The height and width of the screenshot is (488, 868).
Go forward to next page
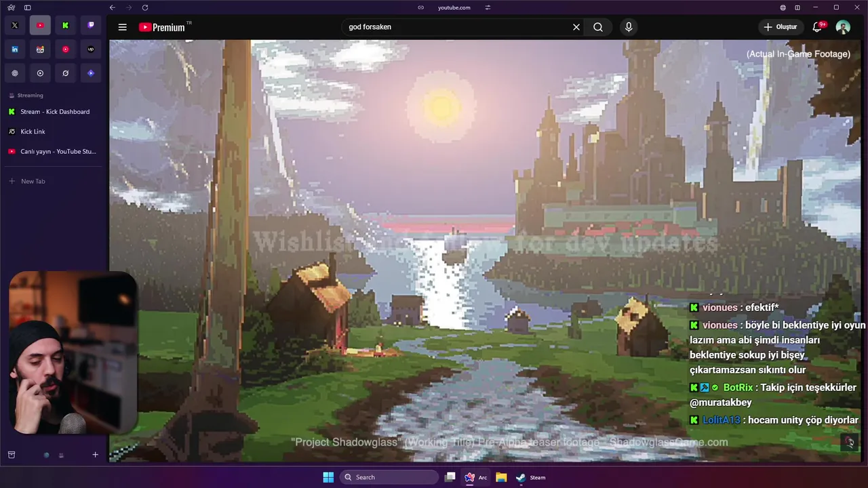pos(129,7)
